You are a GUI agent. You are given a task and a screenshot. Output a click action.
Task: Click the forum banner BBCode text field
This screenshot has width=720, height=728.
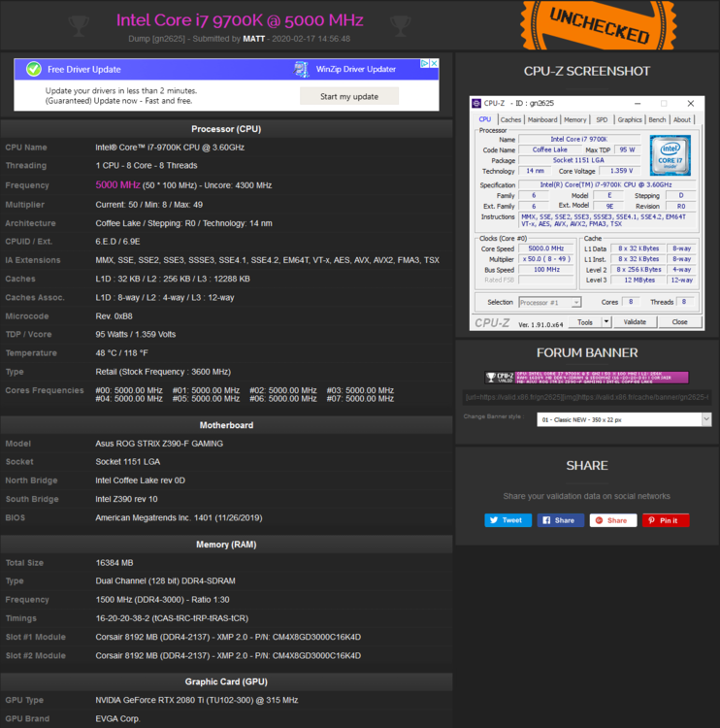(x=587, y=396)
